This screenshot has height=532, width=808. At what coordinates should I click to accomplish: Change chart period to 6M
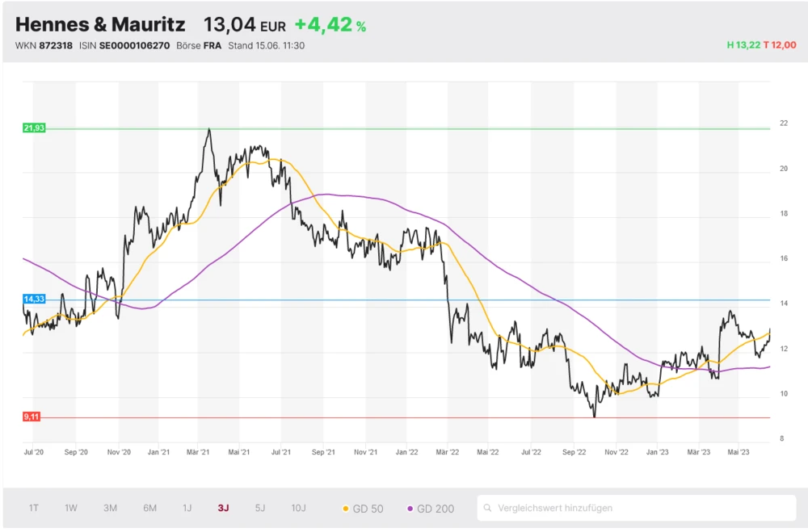pyautogui.click(x=149, y=508)
